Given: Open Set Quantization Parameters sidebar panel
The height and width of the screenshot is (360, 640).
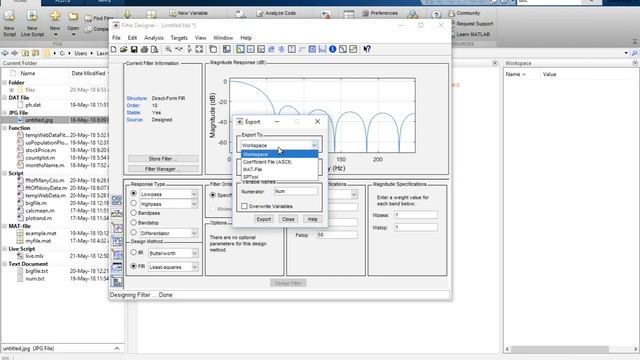Looking at the screenshot, I should pos(117,227).
